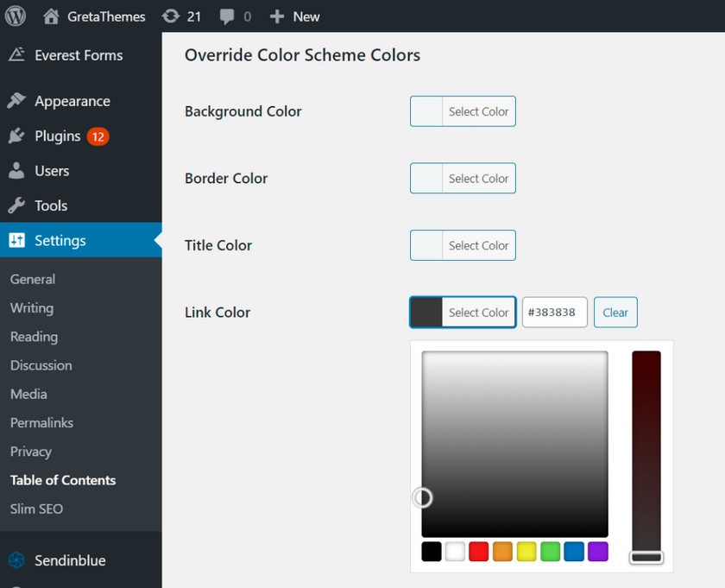The width and height of the screenshot is (725, 588).
Task: Click Select Color for Border Color
Action: 478,178
